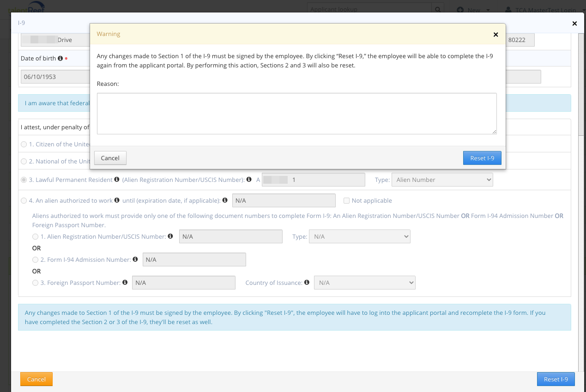586x392 pixels.
Task: Click the Alien Registration Number info icon
Action: click(170, 236)
